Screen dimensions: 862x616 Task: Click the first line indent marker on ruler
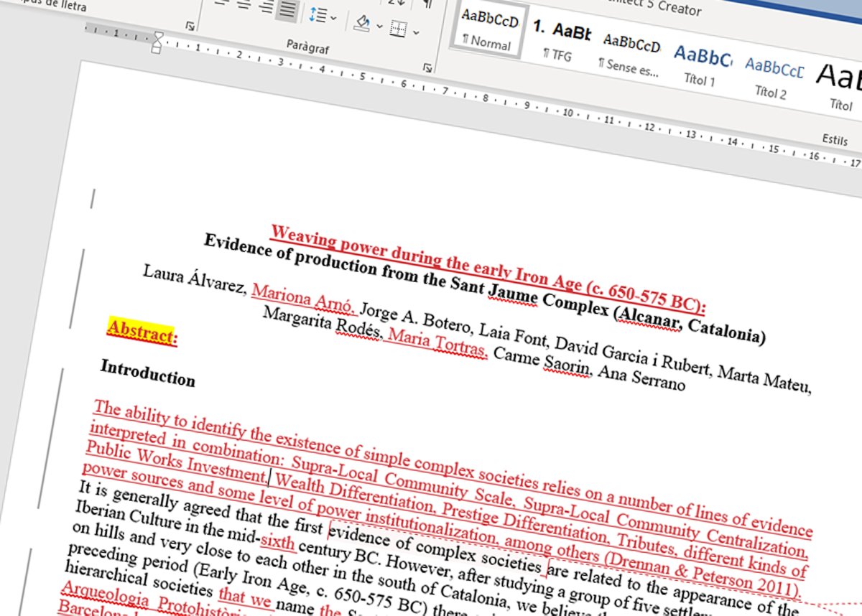click(158, 36)
